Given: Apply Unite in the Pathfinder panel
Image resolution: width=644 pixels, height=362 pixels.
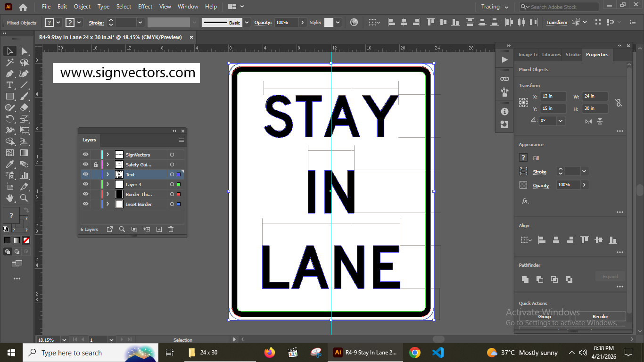Looking at the screenshot, I should click(525, 279).
